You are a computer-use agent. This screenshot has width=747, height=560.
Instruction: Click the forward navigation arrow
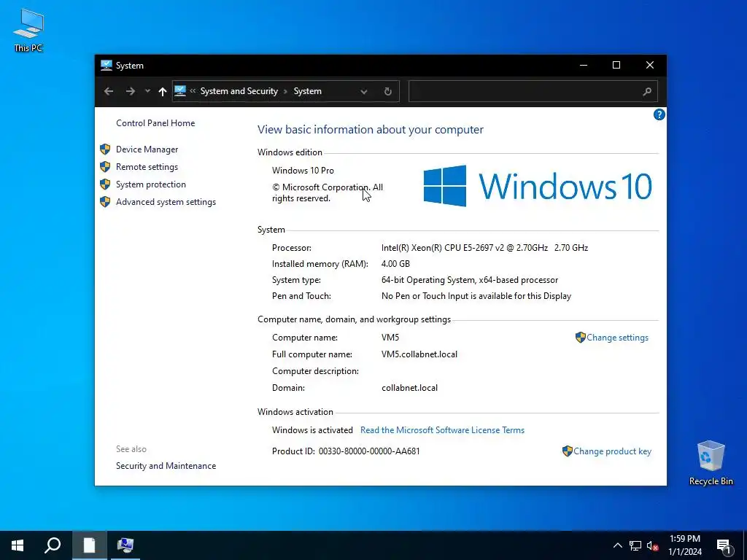(x=130, y=91)
